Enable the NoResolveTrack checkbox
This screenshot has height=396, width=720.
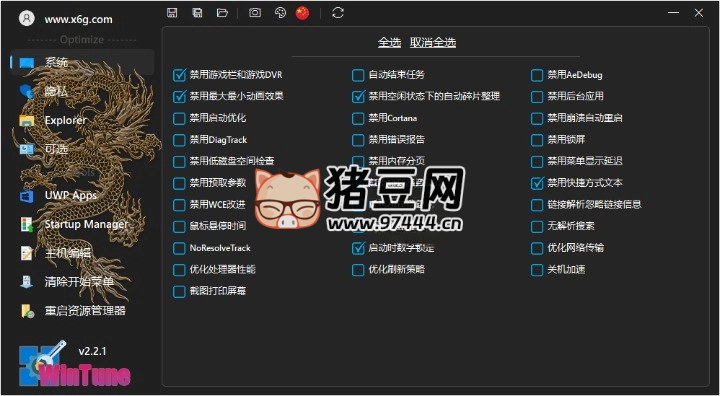coord(179,248)
